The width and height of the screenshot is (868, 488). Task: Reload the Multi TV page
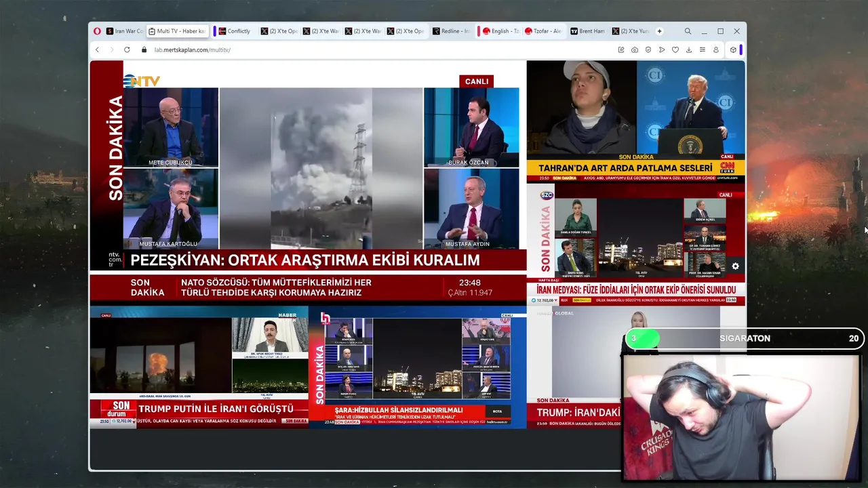click(127, 49)
